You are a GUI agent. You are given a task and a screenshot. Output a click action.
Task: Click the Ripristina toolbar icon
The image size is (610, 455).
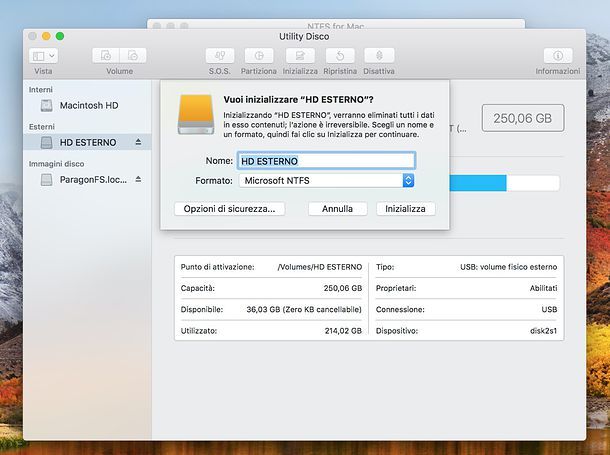click(340, 56)
